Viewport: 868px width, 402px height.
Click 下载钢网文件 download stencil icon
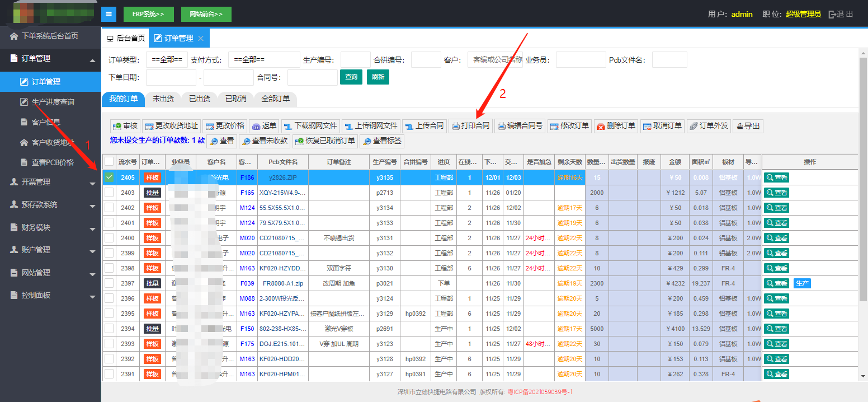(x=289, y=126)
